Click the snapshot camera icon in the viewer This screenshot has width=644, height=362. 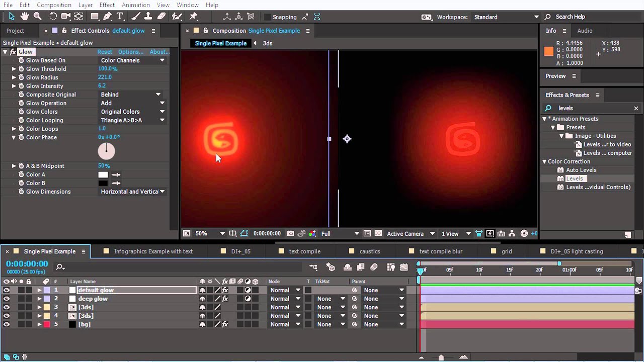(x=290, y=233)
